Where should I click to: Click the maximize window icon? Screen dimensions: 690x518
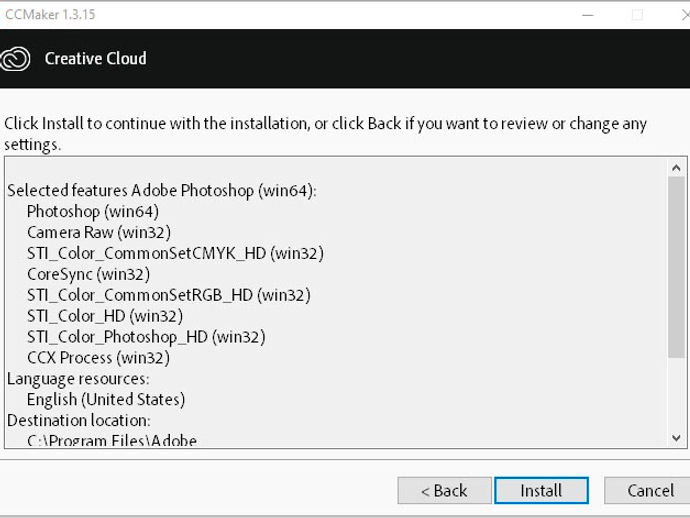[637, 15]
